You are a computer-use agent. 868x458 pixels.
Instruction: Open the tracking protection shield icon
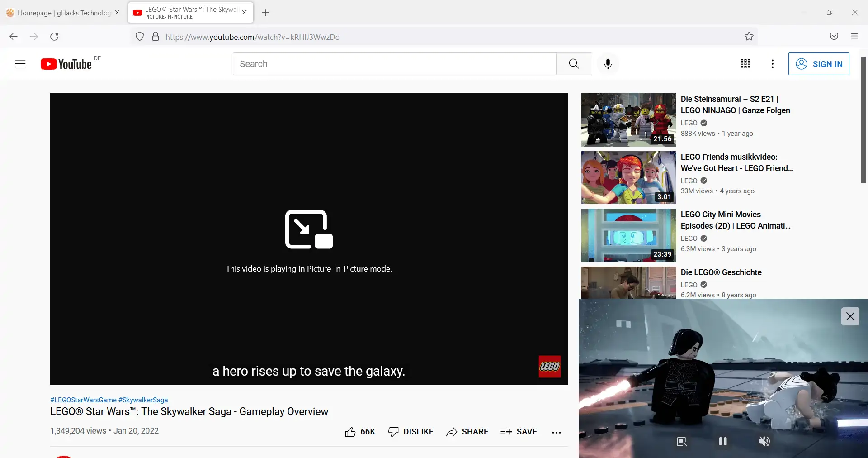point(140,37)
